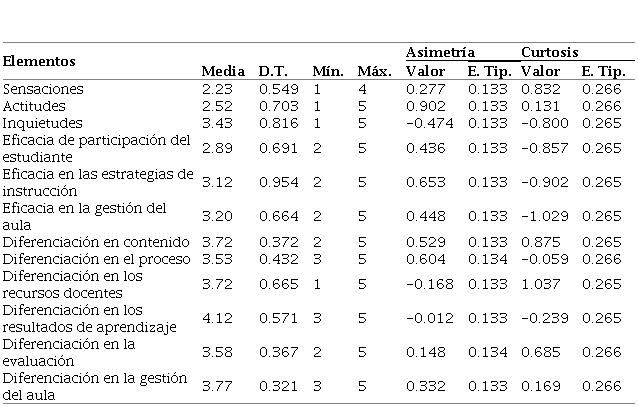Click the Elementos column header

click(40, 61)
